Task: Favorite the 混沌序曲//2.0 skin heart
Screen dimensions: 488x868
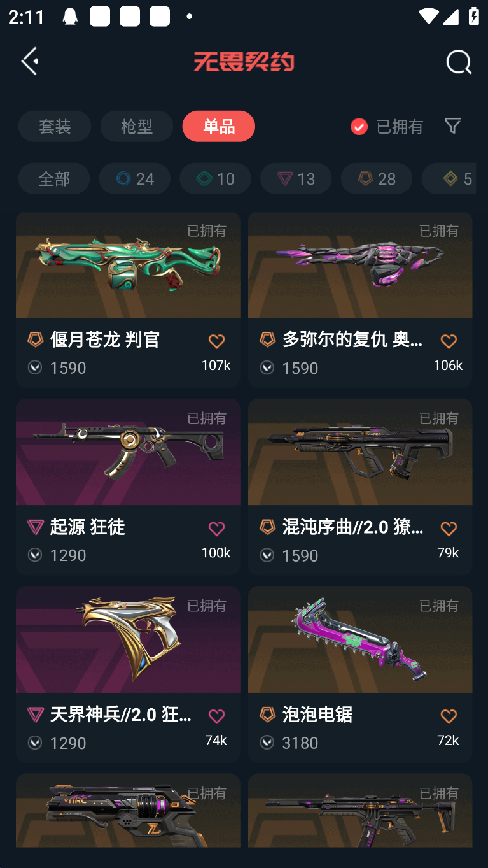Action: point(449,529)
